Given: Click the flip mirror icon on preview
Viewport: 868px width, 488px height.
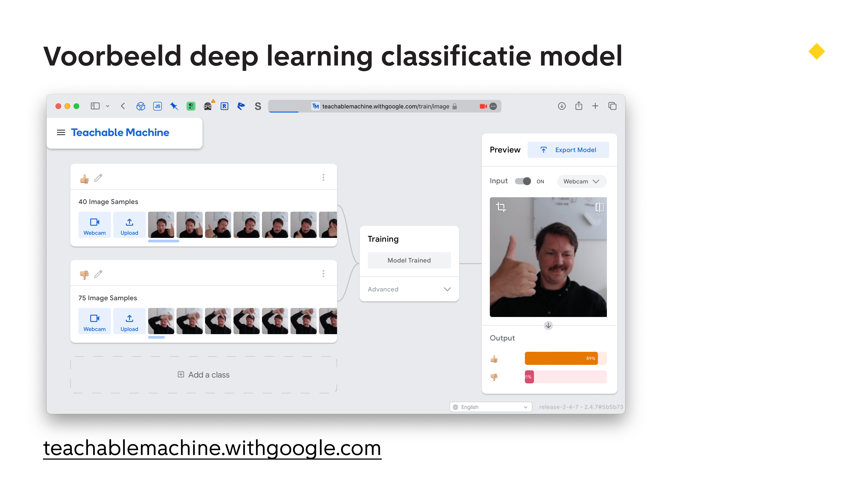Looking at the screenshot, I should click(x=599, y=207).
